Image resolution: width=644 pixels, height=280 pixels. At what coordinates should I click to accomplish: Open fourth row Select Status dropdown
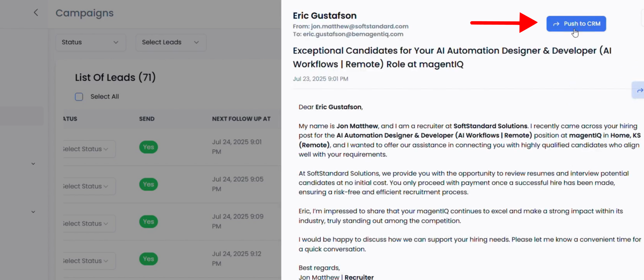point(87,261)
